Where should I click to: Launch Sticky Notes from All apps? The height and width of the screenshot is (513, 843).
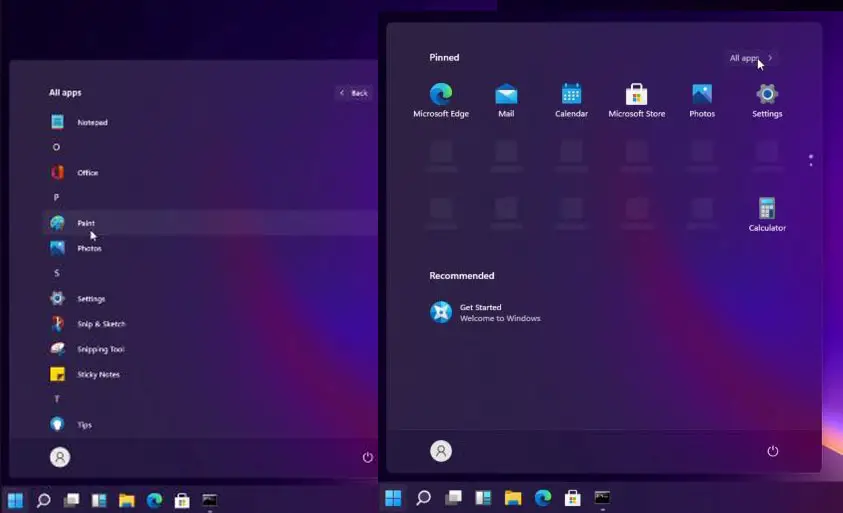point(210,374)
